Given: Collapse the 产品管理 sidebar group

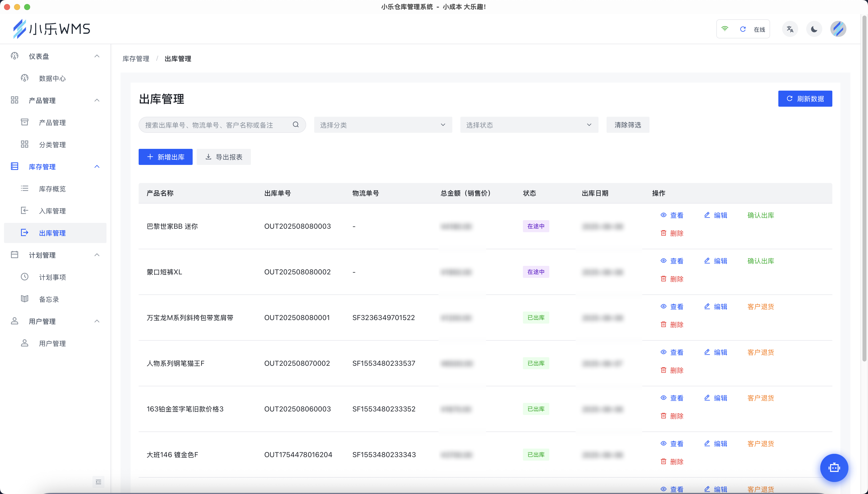Looking at the screenshot, I should pos(97,100).
